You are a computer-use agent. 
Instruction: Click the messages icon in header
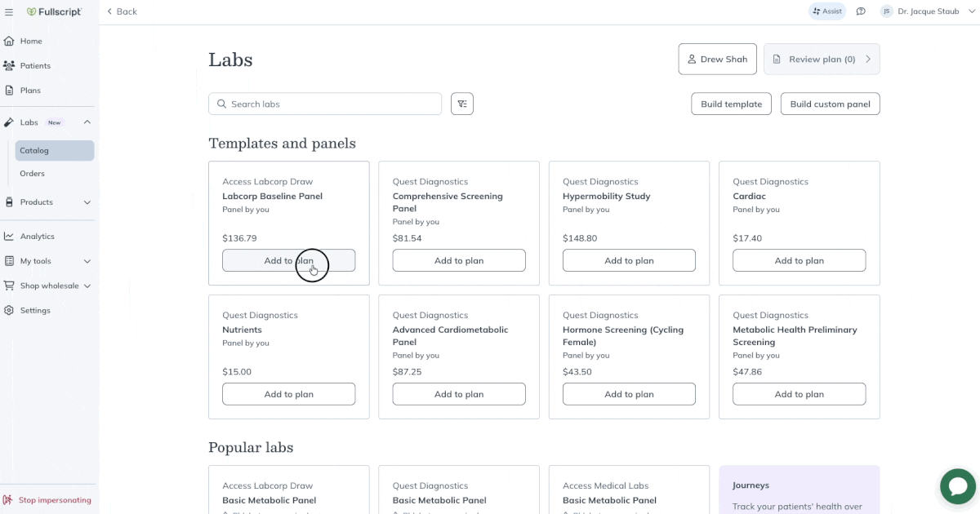click(861, 11)
